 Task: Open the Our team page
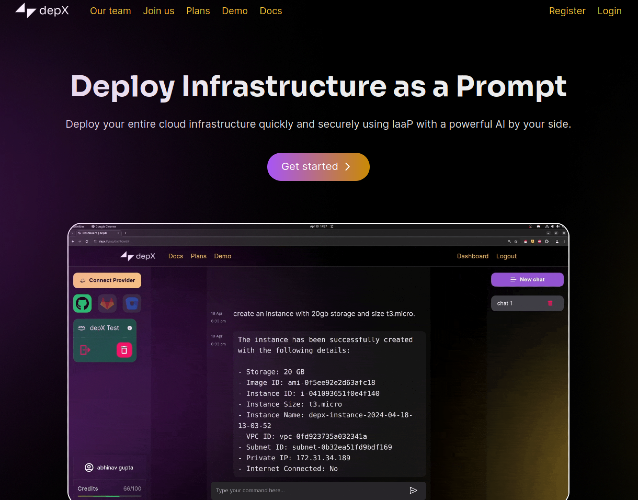click(x=110, y=11)
